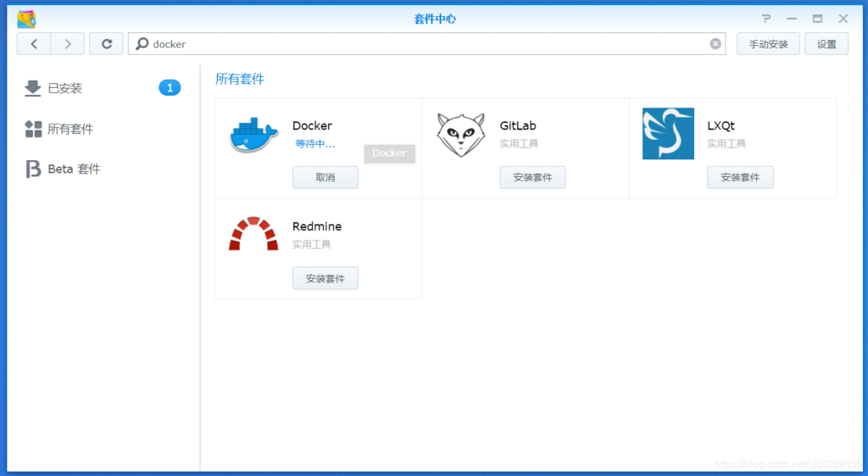
Task: Clear the docker search text
Action: (x=715, y=44)
